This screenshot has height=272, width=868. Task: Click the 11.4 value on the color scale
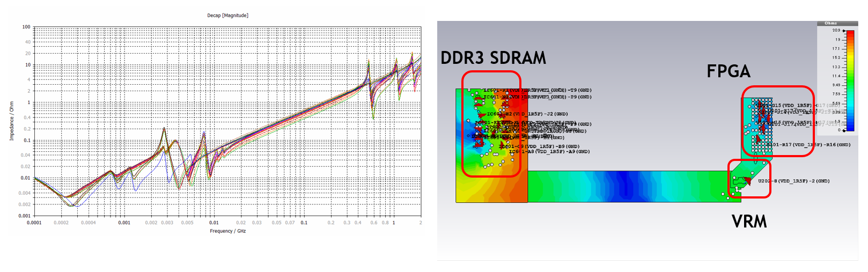tap(836, 76)
